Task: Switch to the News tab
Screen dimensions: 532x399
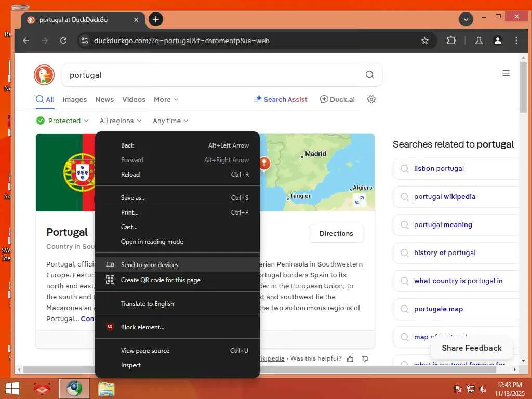Action: point(104,99)
